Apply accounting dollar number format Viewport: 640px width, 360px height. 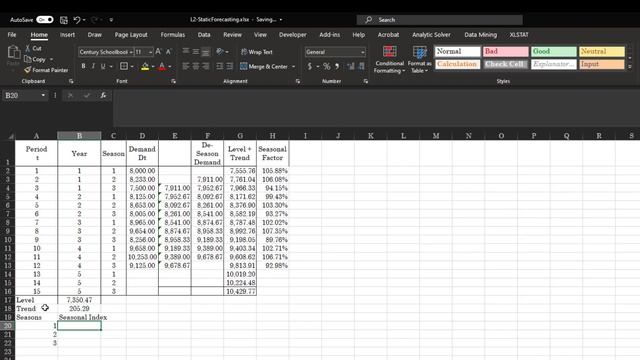pyautogui.click(x=310, y=66)
